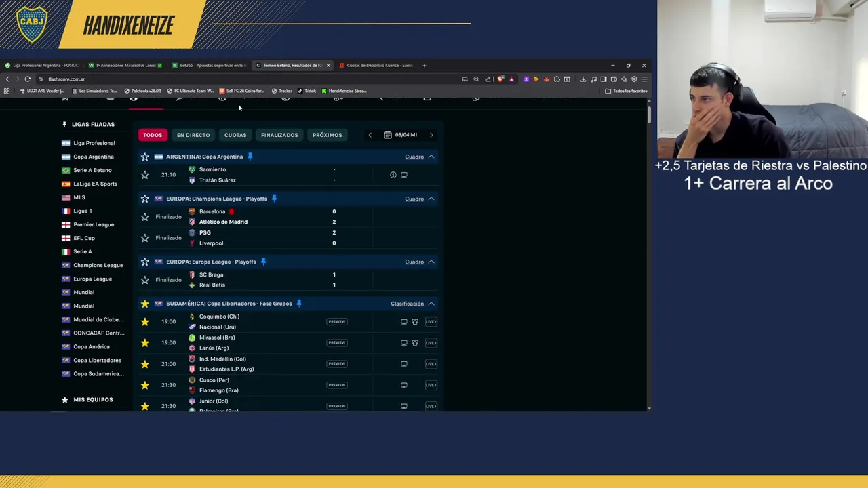Click the TV icon in the Ind. Medellín row
Viewport: 868px width, 488px height.
[404, 364]
